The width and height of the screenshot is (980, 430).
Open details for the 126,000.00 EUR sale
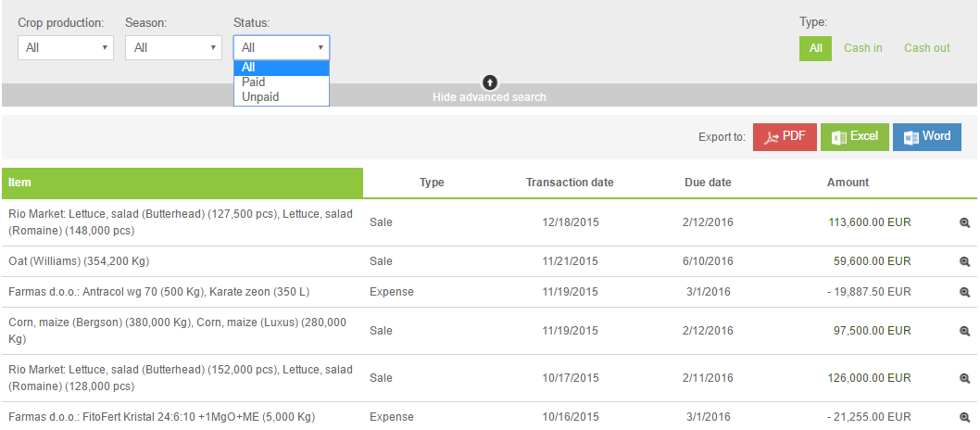coord(964,378)
